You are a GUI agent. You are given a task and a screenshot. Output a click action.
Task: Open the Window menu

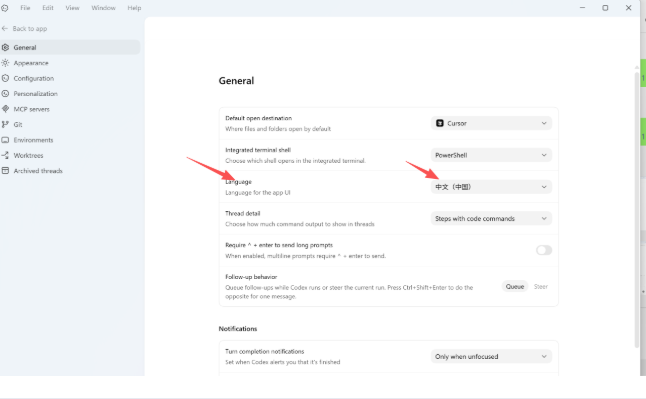point(103,8)
